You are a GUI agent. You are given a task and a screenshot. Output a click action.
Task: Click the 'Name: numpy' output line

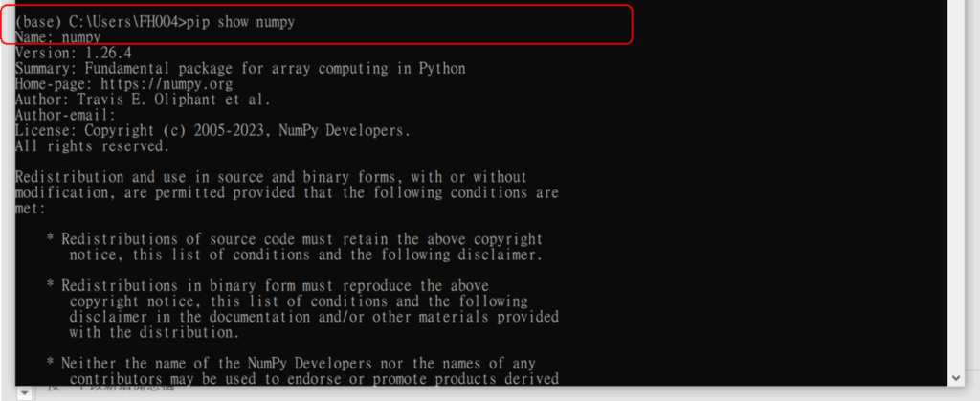[x=58, y=37]
